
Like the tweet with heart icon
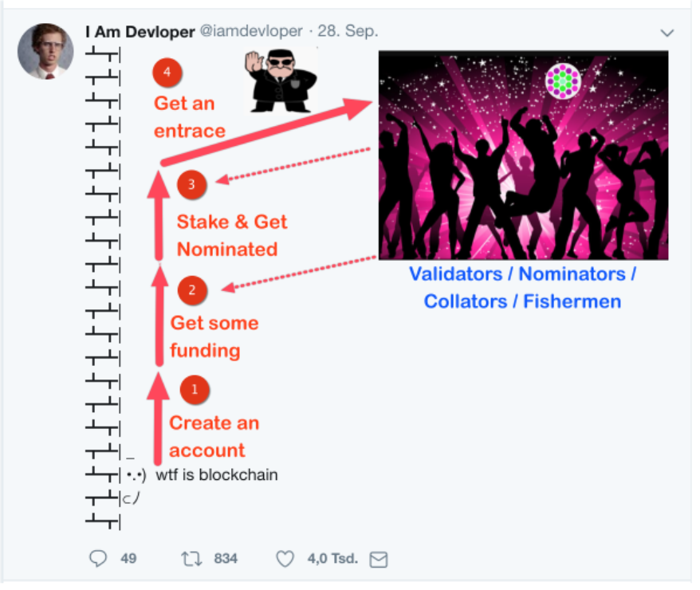[x=285, y=559]
